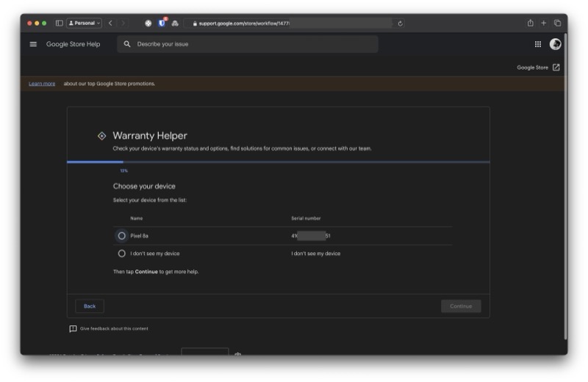588x382 pixels.
Task: Open the account profile avatar
Action: tap(555, 44)
